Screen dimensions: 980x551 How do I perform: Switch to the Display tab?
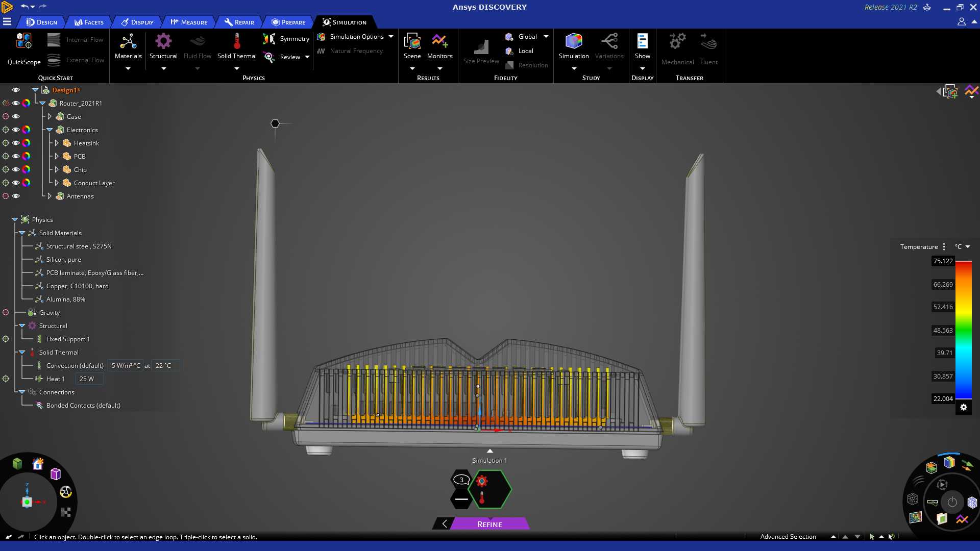point(137,22)
